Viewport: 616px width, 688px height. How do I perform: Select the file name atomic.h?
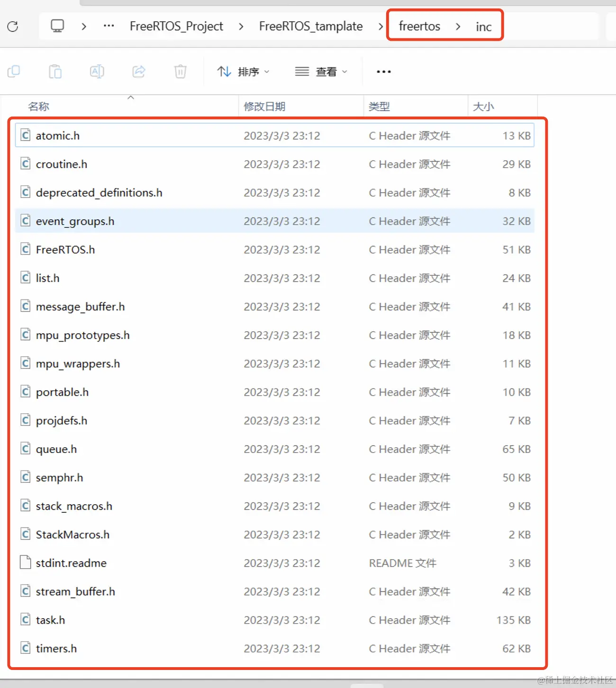pyautogui.click(x=58, y=136)
